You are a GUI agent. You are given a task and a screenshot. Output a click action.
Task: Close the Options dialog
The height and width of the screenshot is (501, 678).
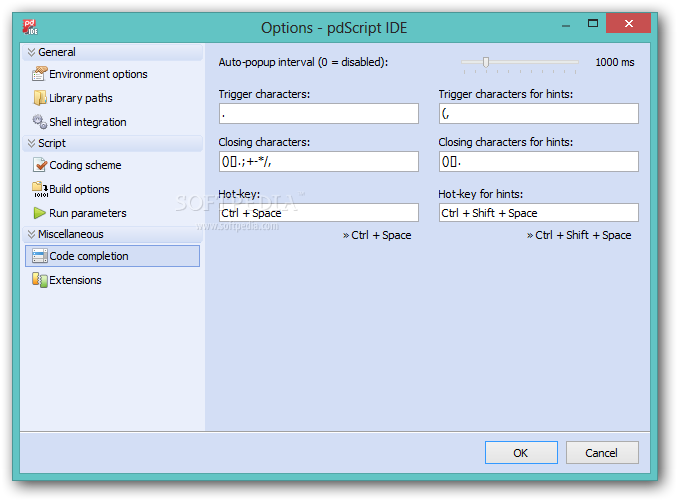point(628,23)
